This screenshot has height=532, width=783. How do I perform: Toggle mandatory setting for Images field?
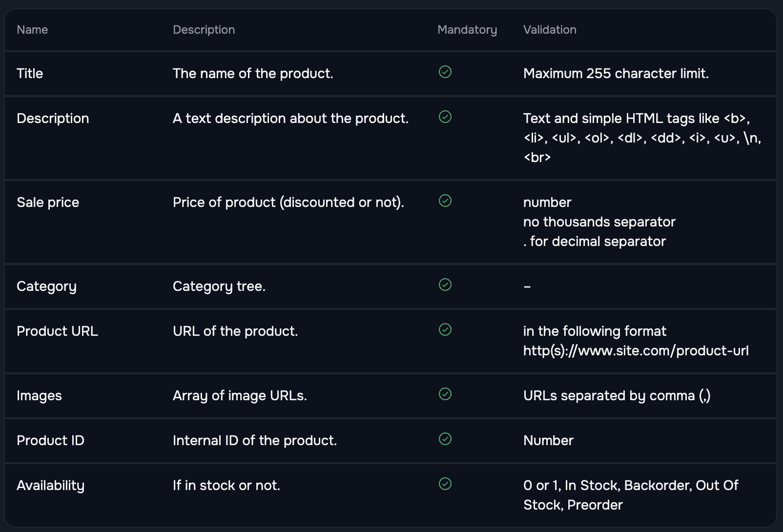point(445,395)
